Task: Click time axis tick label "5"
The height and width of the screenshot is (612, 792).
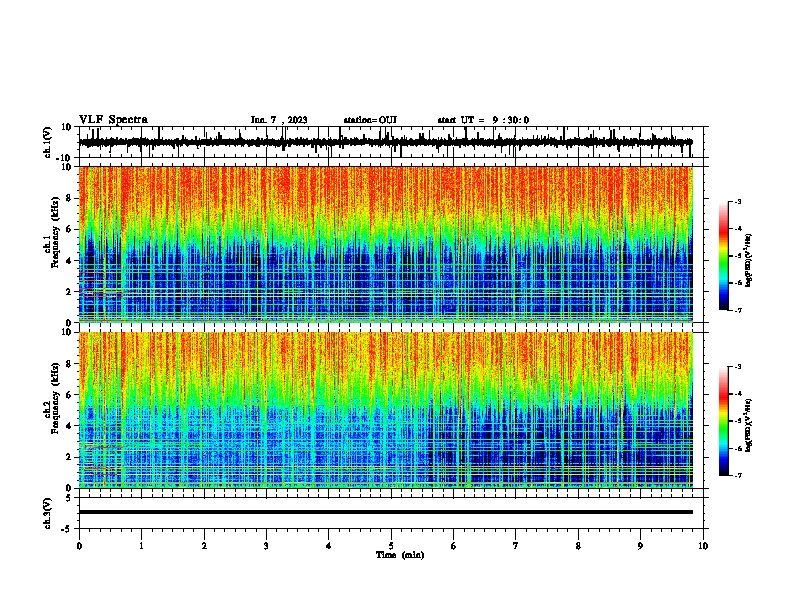Action: [391, 546]
